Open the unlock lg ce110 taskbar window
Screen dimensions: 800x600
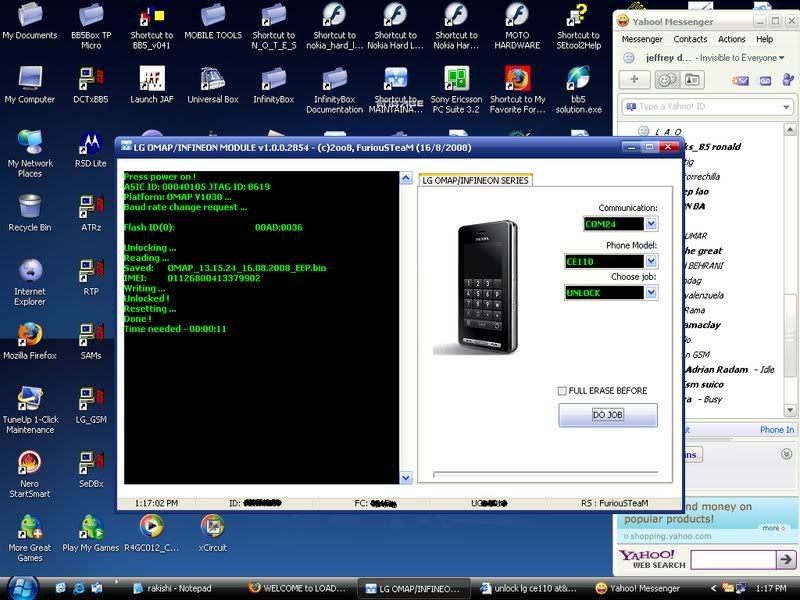528,588
